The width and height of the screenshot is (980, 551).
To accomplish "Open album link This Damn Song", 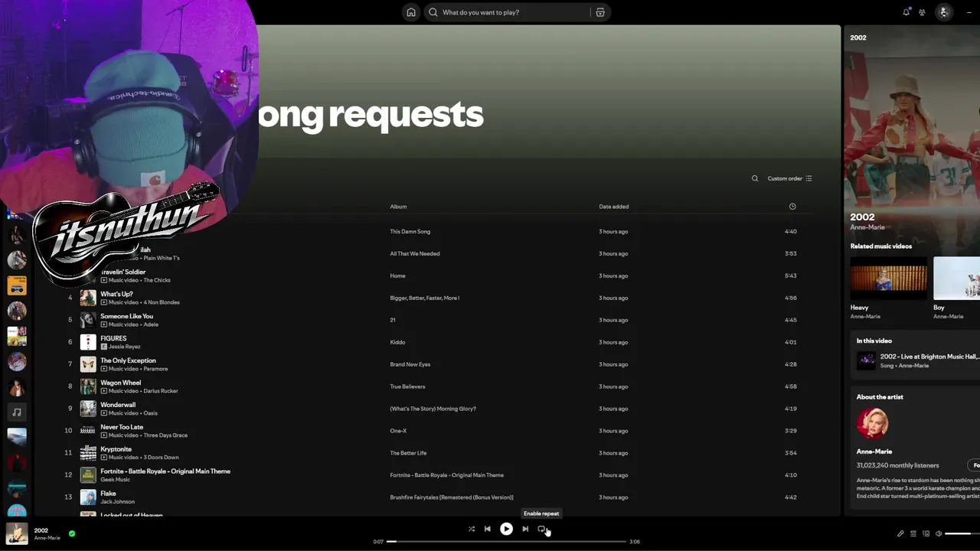I will tap(410, 232).
